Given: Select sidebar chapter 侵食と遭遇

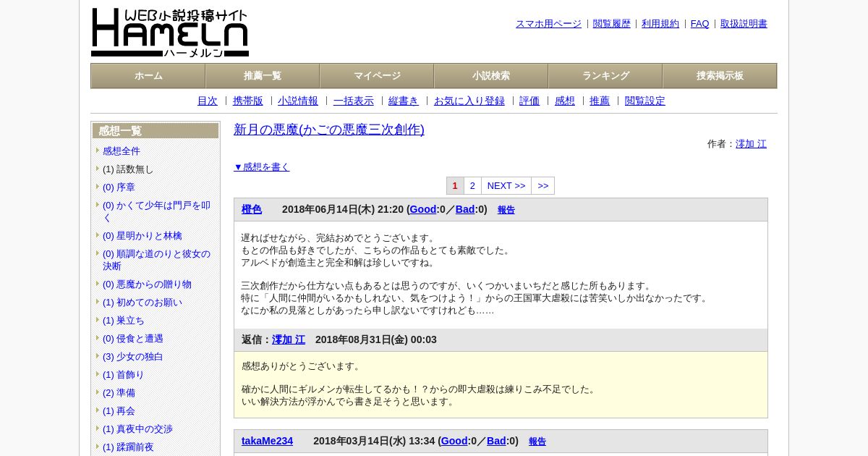Looking at the screenshot, I should [133, 339].
